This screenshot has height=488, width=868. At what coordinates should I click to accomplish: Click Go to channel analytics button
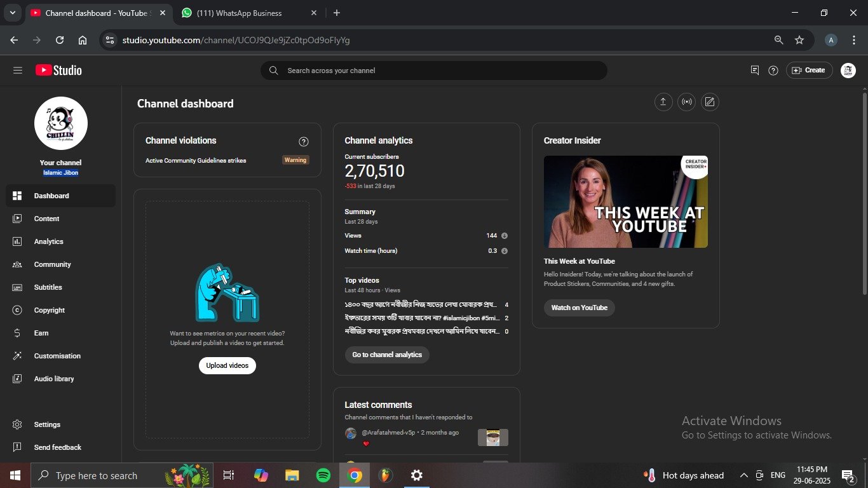(x=387, y=355)
